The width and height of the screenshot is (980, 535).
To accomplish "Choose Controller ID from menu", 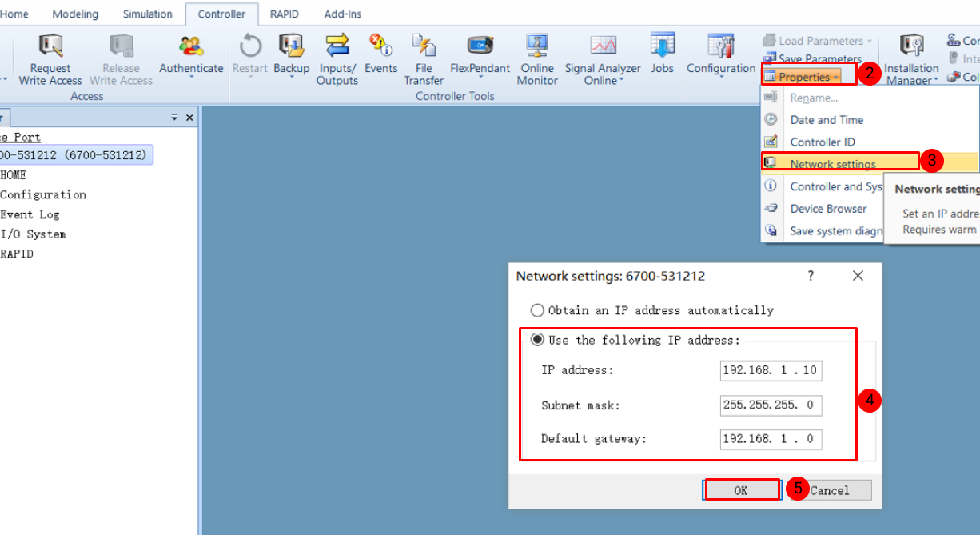I will (823, 142).
